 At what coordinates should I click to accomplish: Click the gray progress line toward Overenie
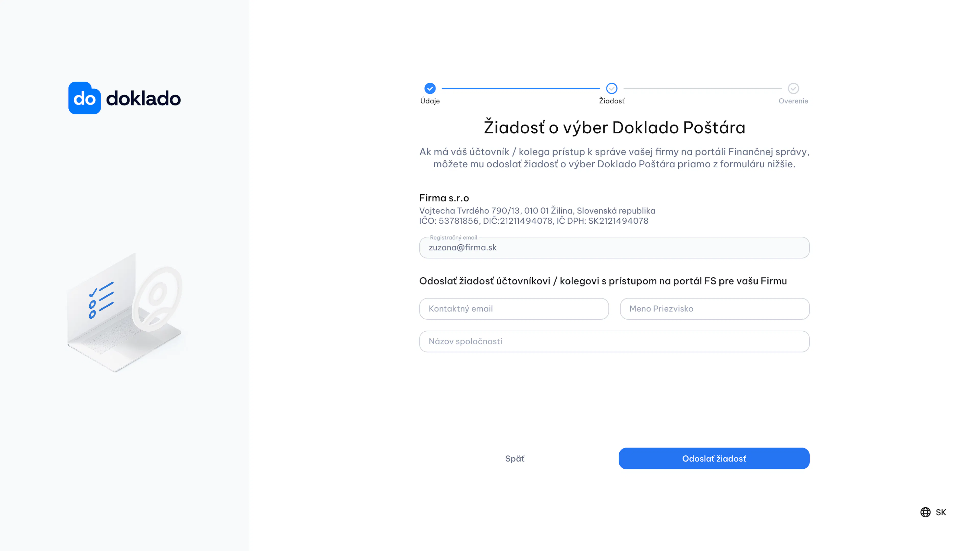pyautogui.click(x=703, y=88)
